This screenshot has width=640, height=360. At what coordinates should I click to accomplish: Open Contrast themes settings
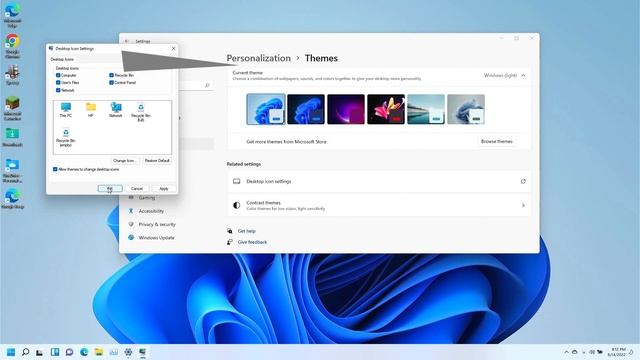coord(379,205)
